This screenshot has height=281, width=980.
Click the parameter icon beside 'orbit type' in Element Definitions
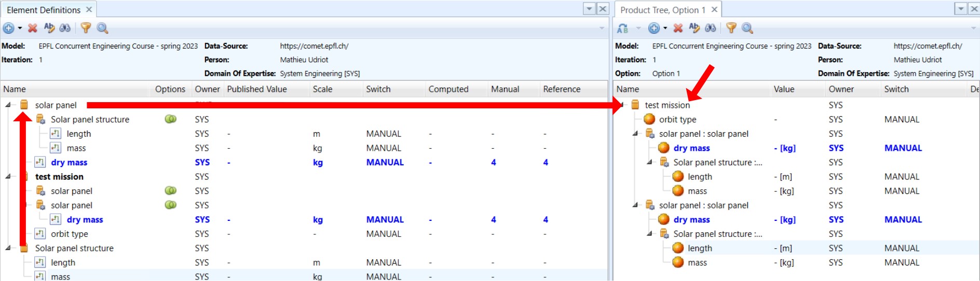(40, 234)
